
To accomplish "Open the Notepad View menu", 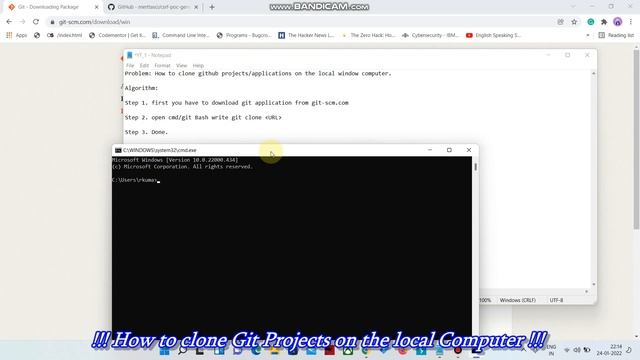I will [x=181, y=66].
